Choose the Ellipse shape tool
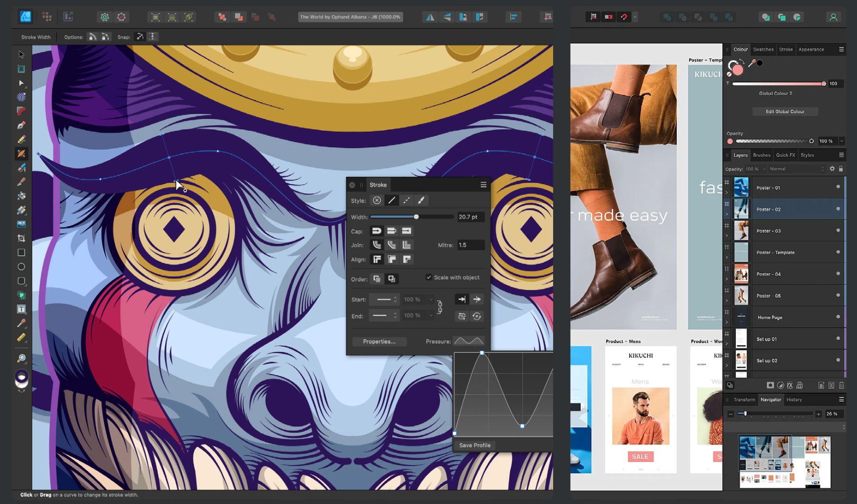857x504 pixels. click(21, 267)
